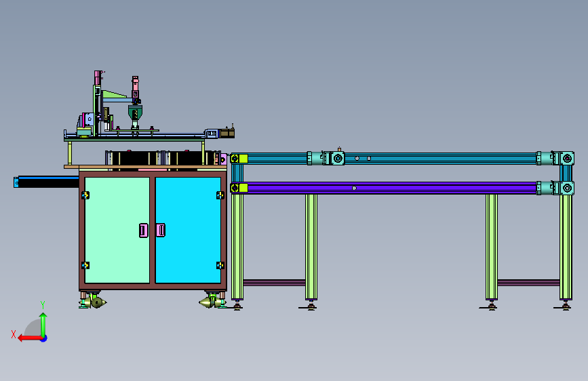Select the black conveyor protruding left of cabinet
This screenshot has width=588, height=381.
tap(47, 182)
